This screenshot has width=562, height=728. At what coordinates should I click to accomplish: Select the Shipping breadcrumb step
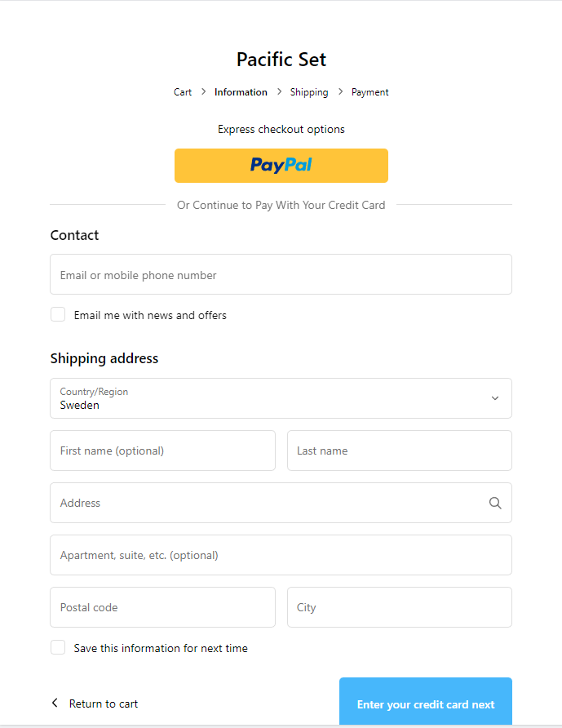tap(309, 92)
